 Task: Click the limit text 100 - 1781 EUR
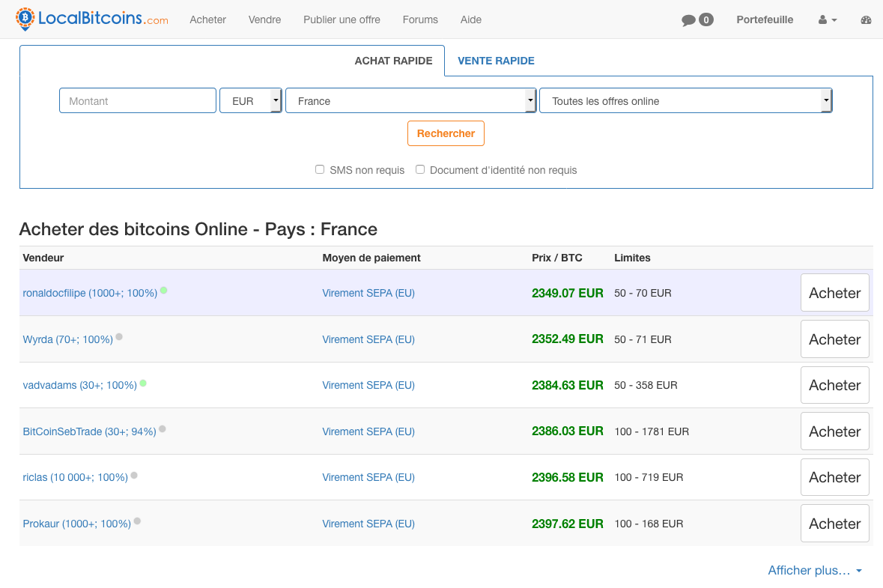652,431
